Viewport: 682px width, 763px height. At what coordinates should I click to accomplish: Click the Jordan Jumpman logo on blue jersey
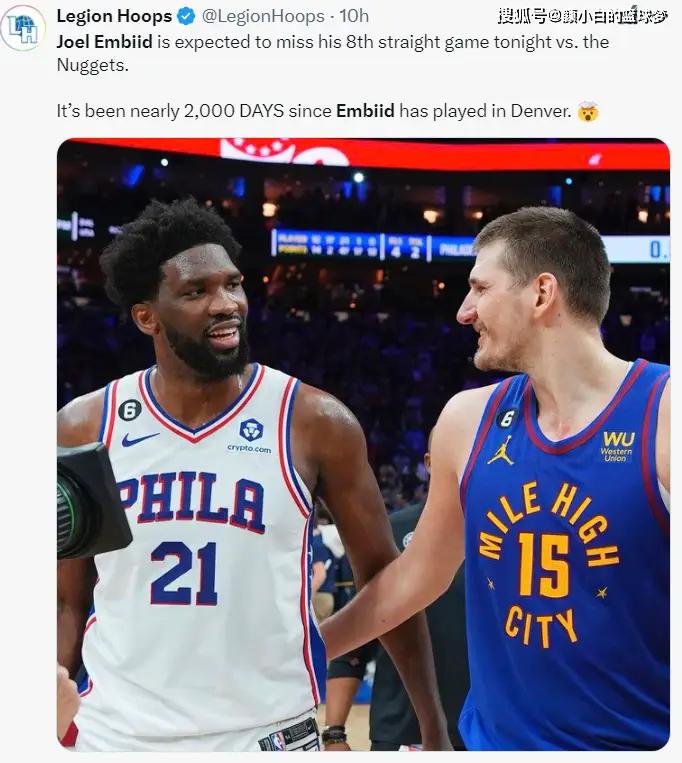tap(502, 451)
